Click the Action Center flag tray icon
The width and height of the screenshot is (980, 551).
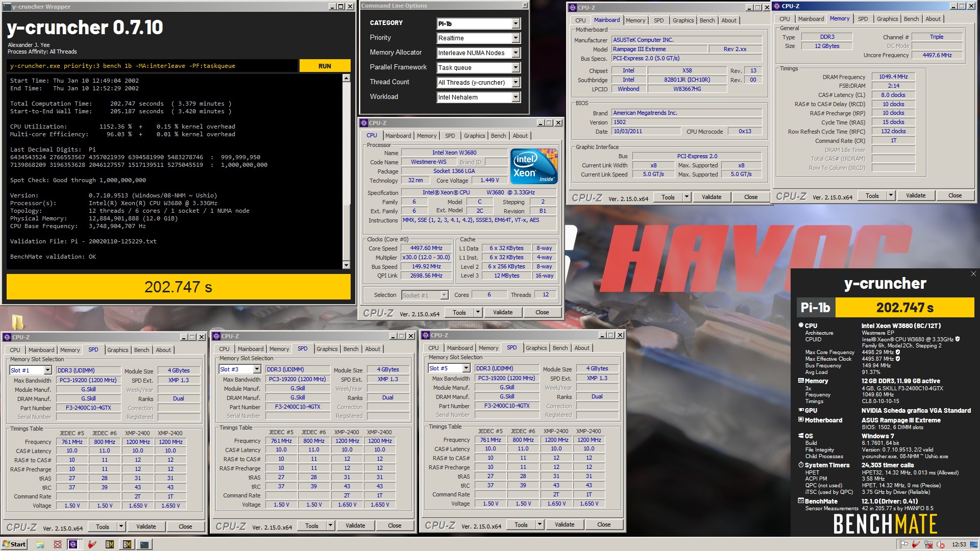tap(904, 544)
